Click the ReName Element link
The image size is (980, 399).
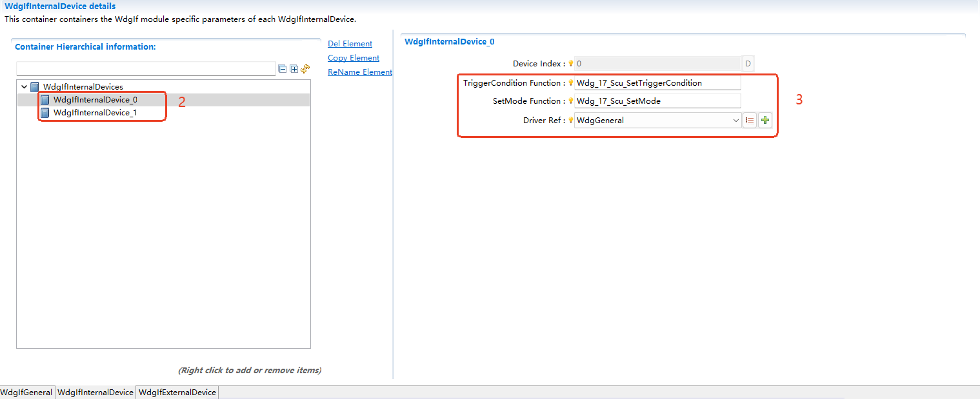(x=359, y=72)
